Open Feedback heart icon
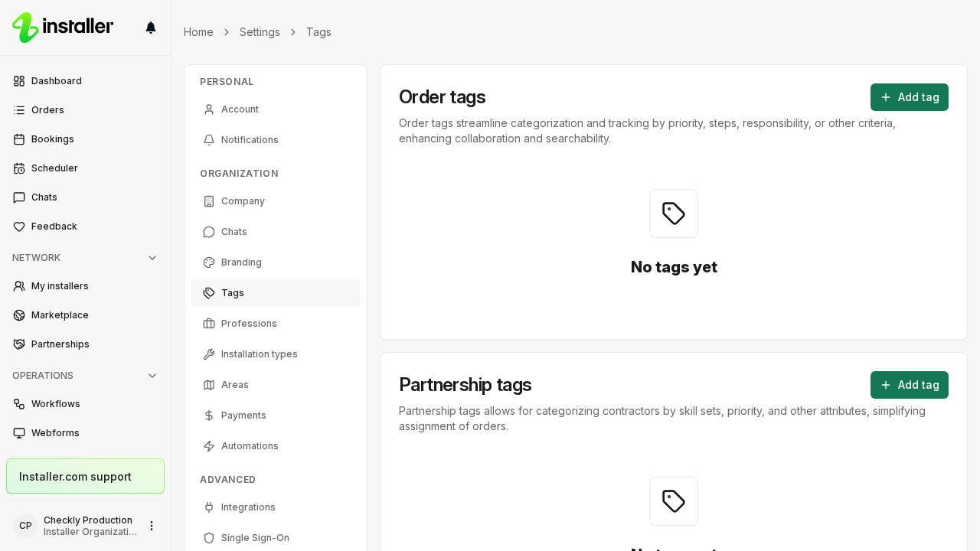The image size is (980, 551). (x=19, y=227)
